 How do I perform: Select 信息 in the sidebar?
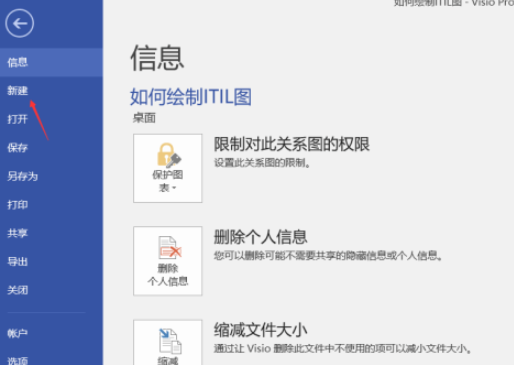pos(51,62)
